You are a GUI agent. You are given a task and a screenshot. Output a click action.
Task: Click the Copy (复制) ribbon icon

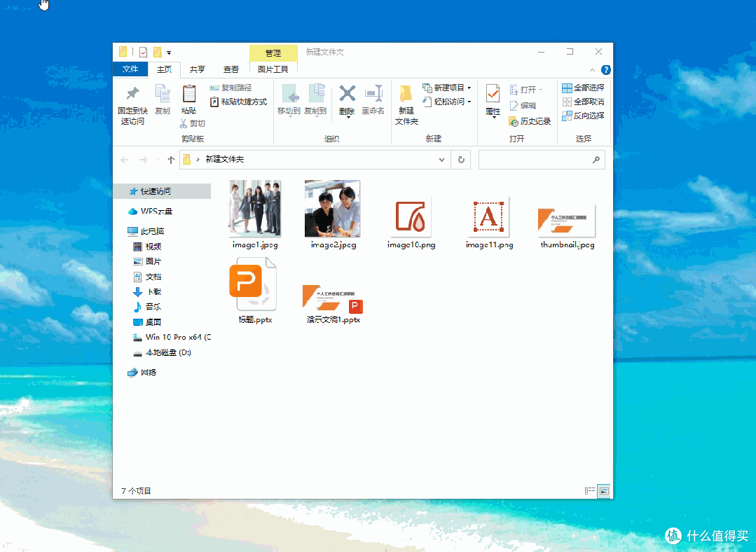163,94
